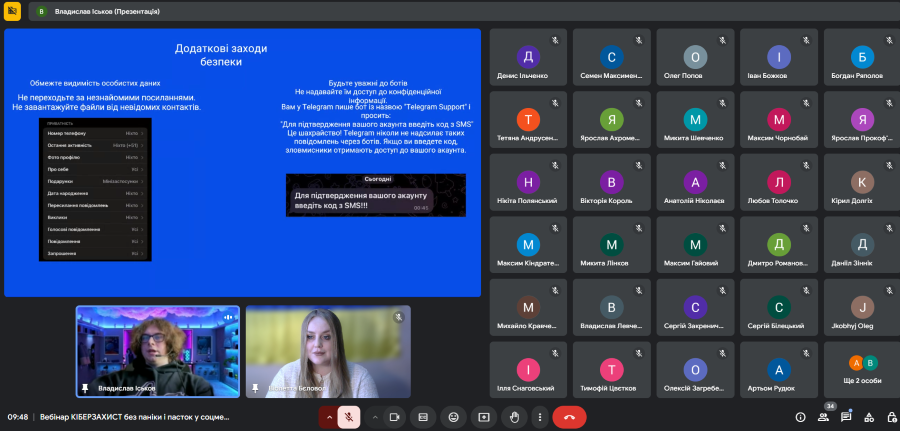This screenshot has height=431, width=900.
Task: Open the meeting details info icon
Action: [801, 417]
